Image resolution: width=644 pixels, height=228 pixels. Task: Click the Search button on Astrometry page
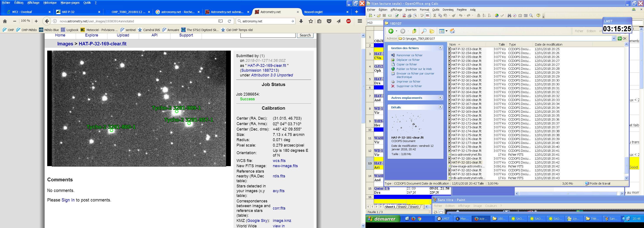coord(305,35)
